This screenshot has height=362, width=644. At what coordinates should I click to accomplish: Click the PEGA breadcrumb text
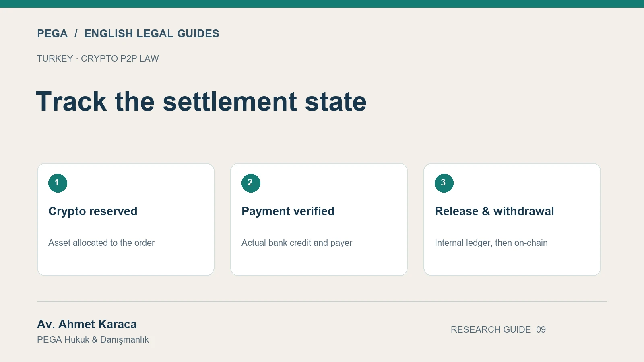52,33
